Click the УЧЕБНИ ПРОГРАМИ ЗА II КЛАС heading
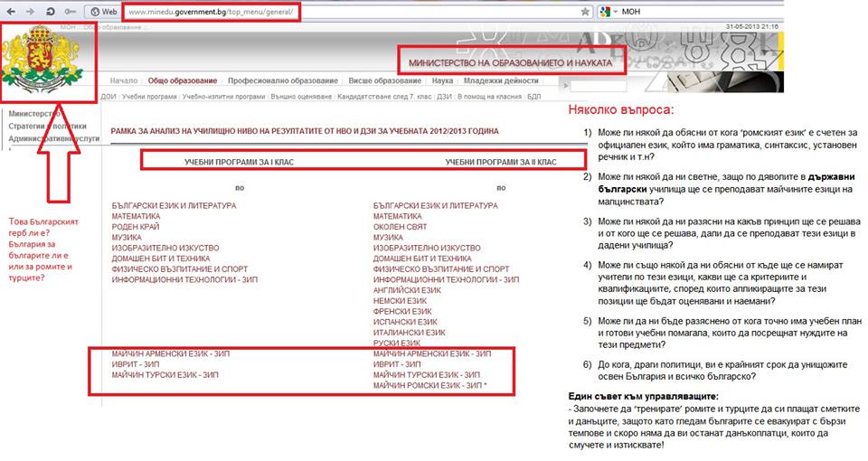Viewport: 868px width, 461px height. pyautogui.click(x=501, y=163)
